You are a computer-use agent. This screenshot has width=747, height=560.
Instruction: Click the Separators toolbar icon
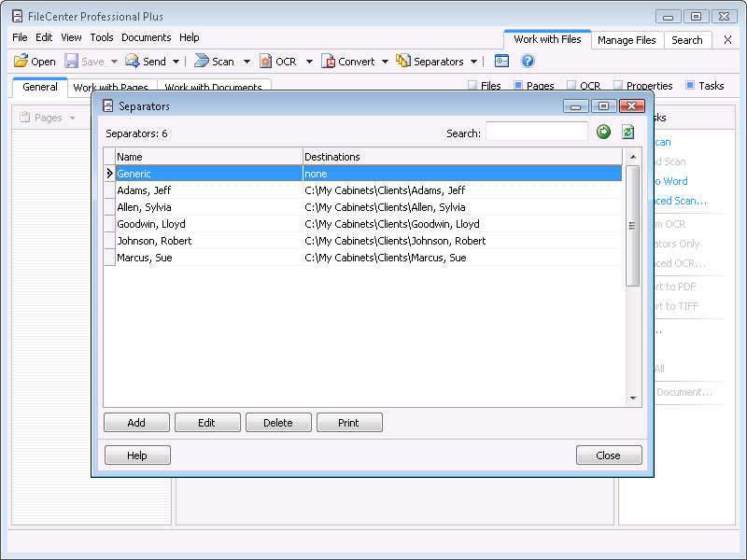click(x=403, y=62)
